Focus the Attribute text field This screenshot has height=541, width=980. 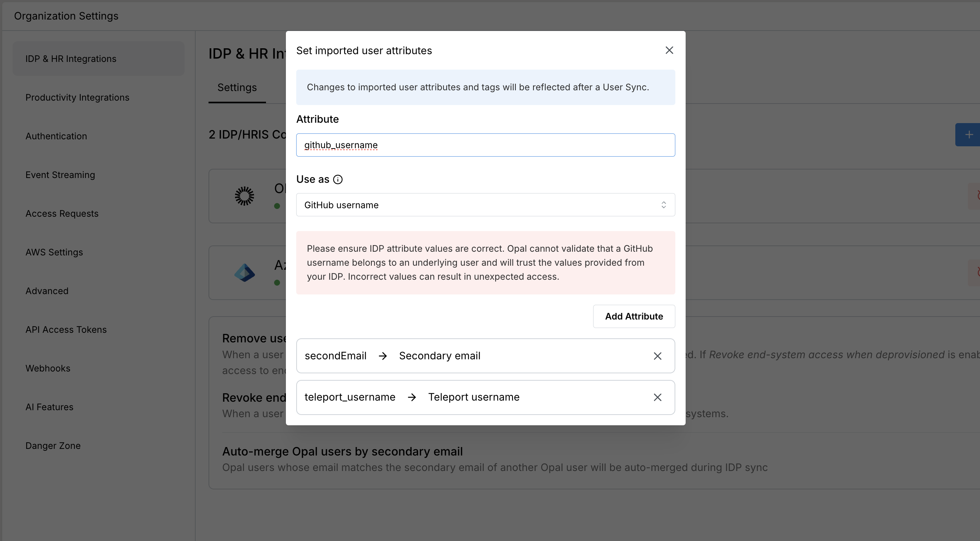(485, 145)
